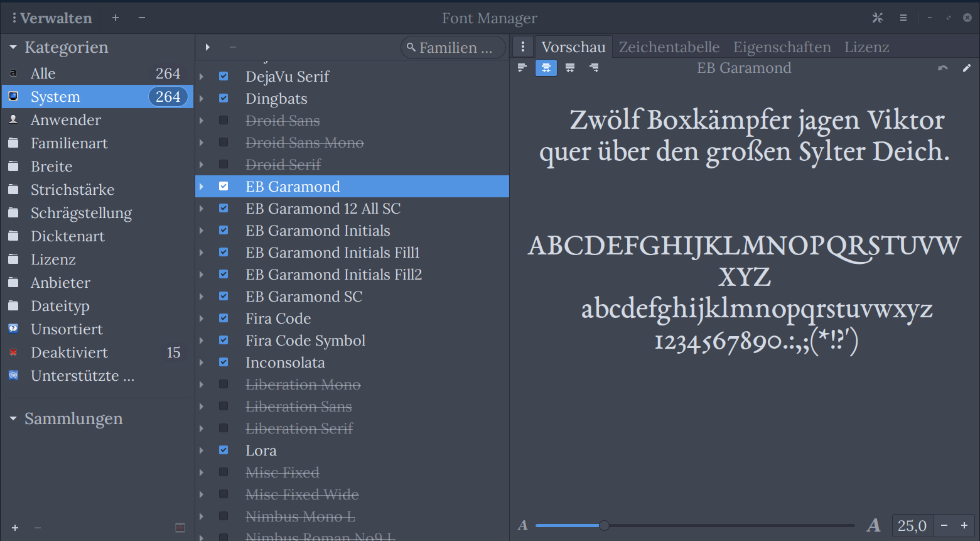
Task: Open preferences via the wrench and screwdriver icon
Action: click(x=878, y=18)
